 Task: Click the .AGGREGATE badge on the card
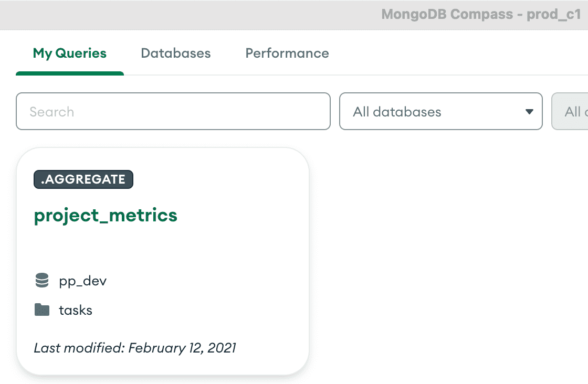pos(83,179)
